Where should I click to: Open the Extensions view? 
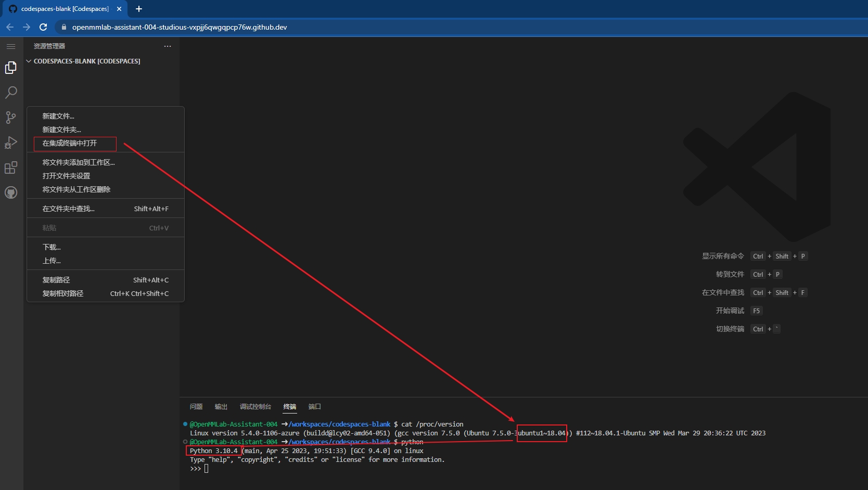11,167
